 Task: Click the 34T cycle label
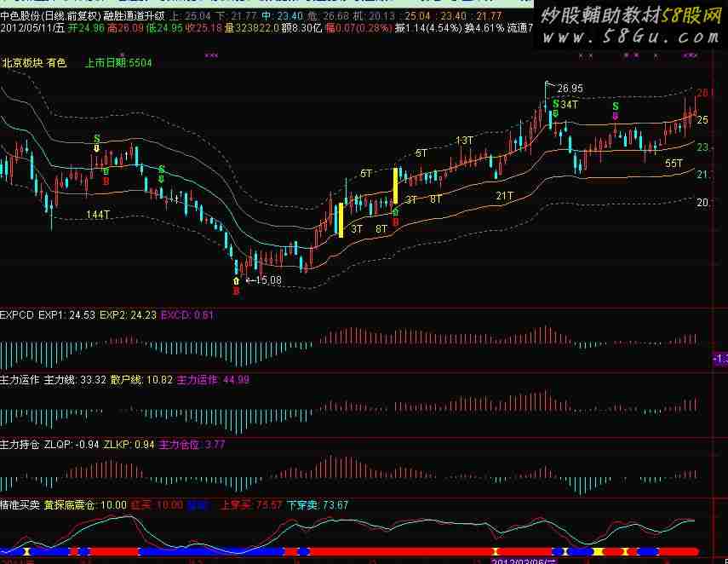tap(570, 105)
